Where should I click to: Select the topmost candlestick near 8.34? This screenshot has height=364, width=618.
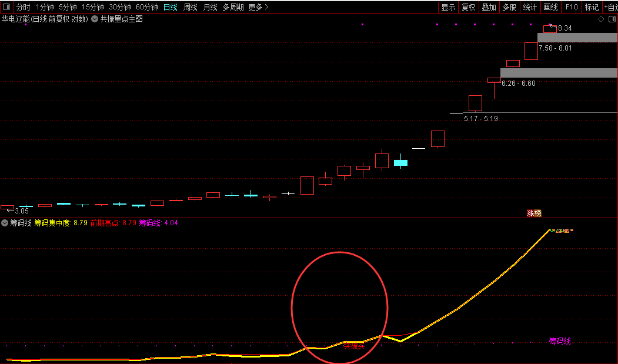point(550,29)
